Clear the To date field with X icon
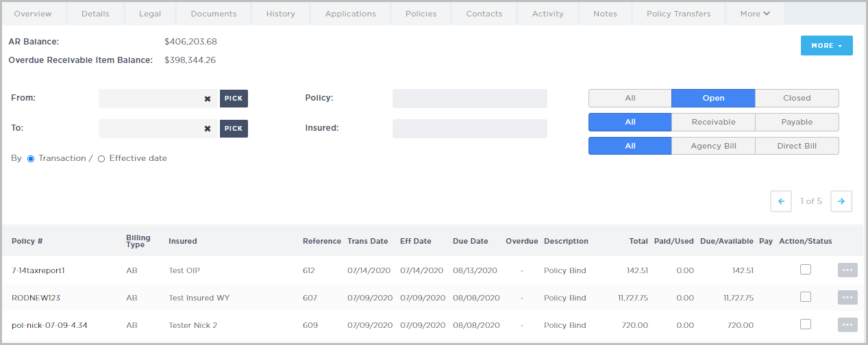The image size is (868, 345). click(207, 129)
